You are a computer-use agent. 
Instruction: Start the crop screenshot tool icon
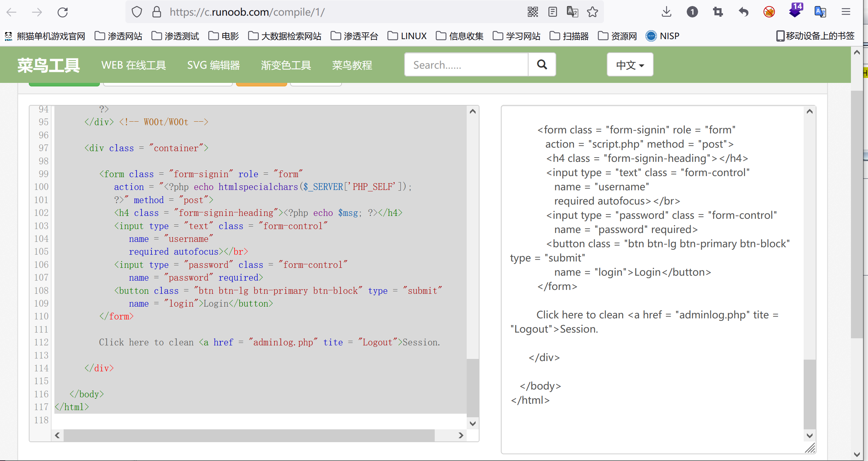(x=718, y=12)
